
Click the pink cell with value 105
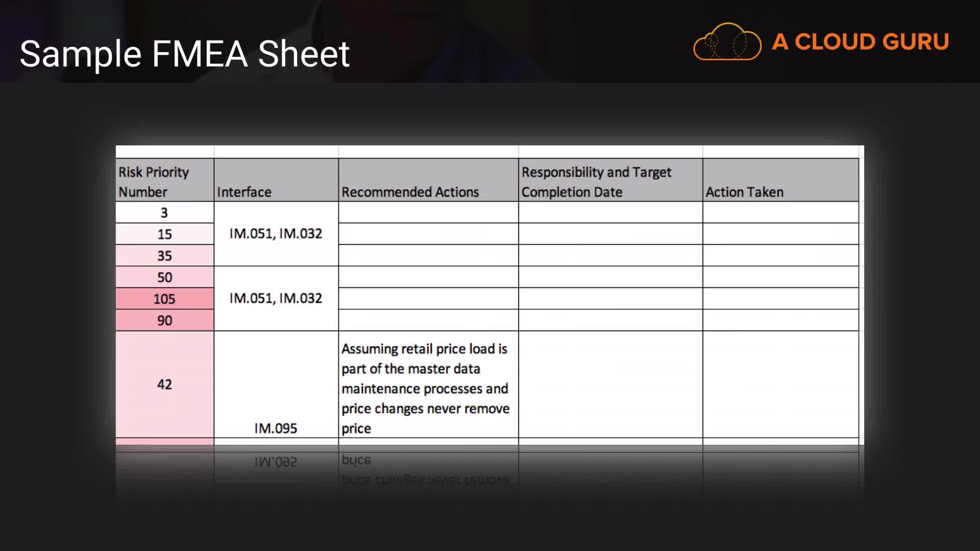164,299
